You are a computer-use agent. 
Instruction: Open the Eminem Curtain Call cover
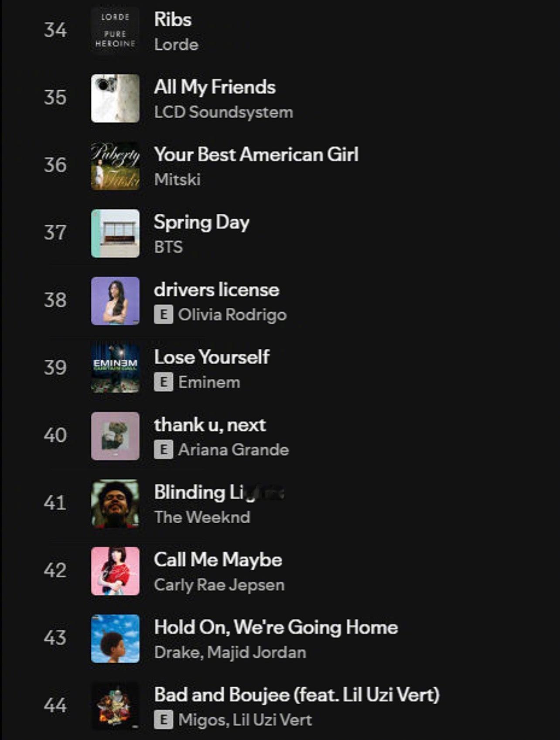pyautogui.click(x=115, y=368)
